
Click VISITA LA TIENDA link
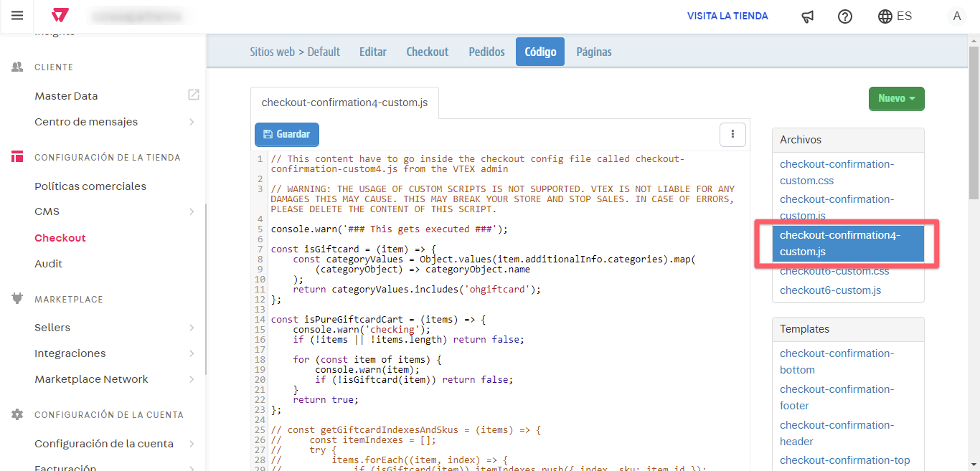[x=727, y=16]
